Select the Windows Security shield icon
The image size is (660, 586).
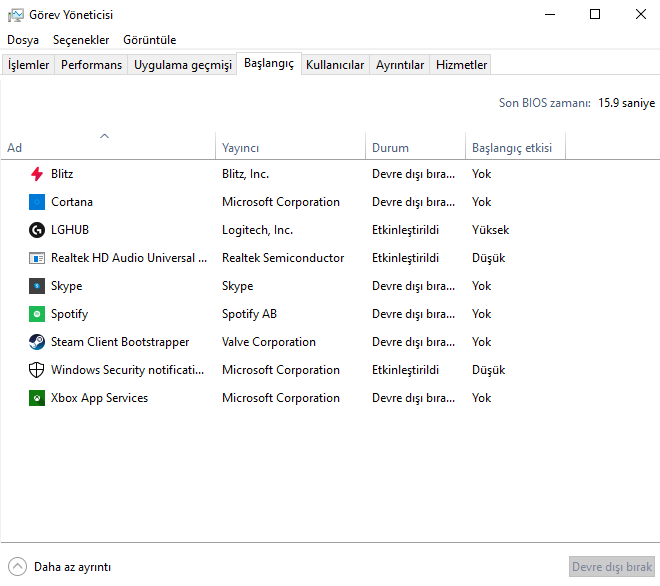click(x=37, y=370)
